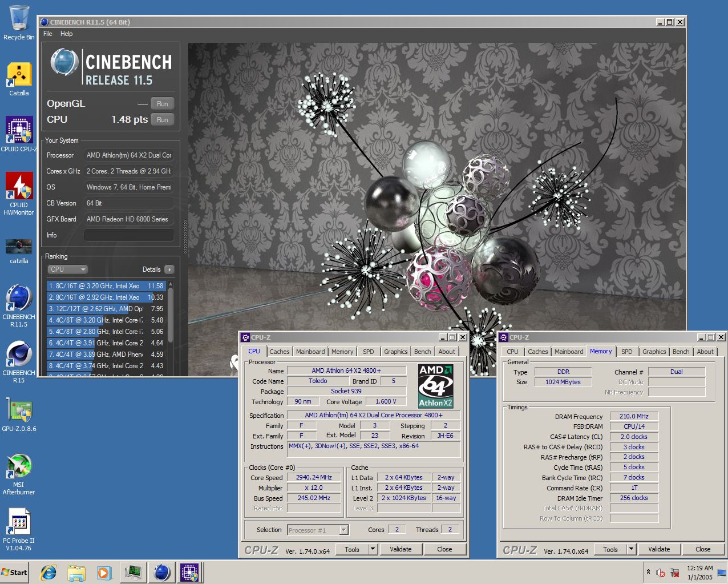This screenshot has width=728, height=584.
Task: Open CPUID HWMonitor desktop shortcut
Action: click(x=19, y=194)
